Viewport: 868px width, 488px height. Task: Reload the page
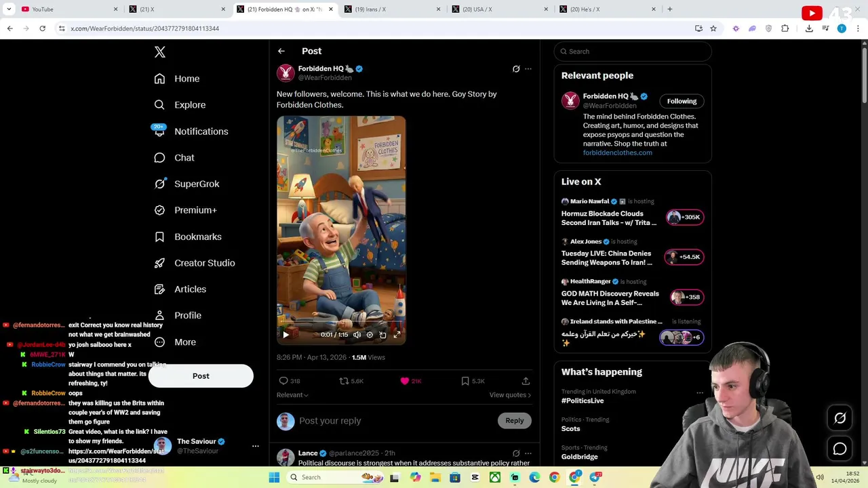click(42, 28)
